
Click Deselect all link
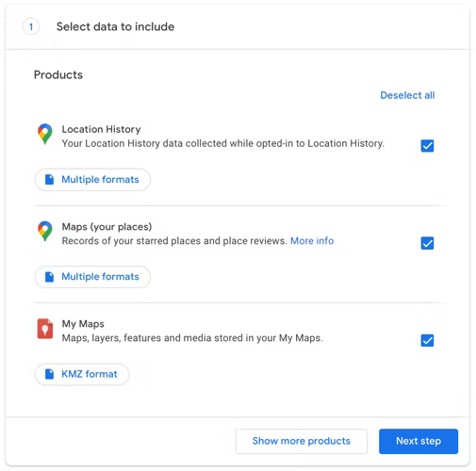[407, 95]
